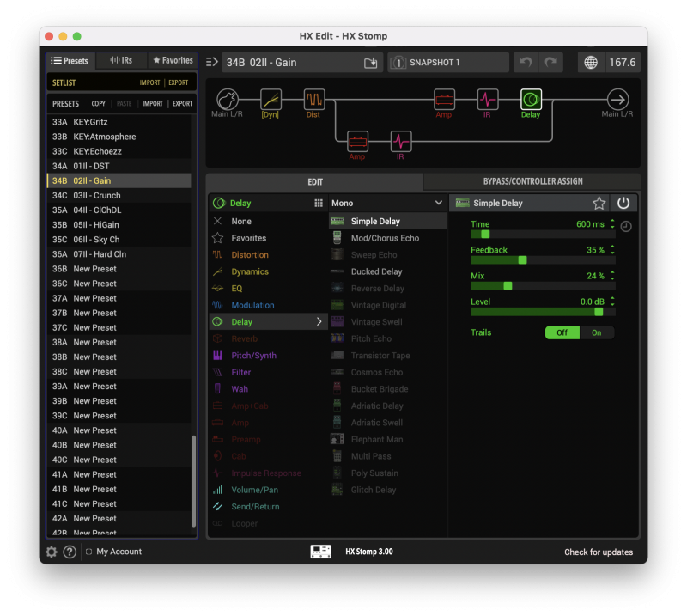Select preset 33A KEY:Gritz
The height and width of the screenshot is (616, 687).
119,122
